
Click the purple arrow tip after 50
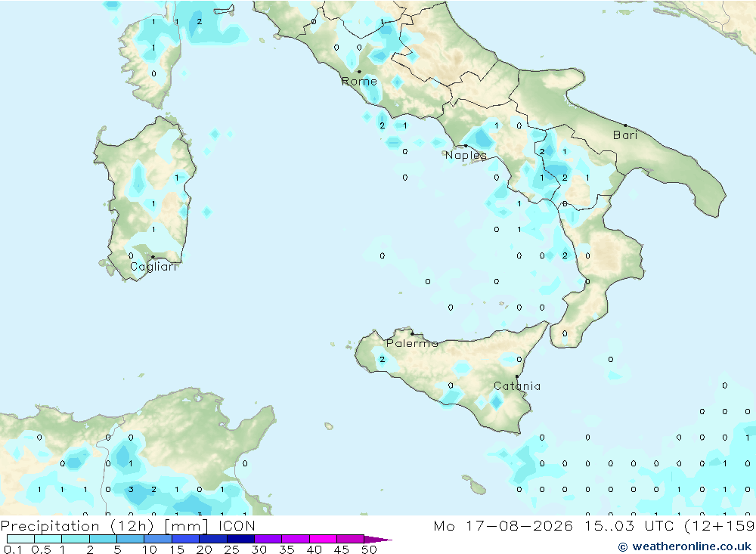[x=379, y=539]
